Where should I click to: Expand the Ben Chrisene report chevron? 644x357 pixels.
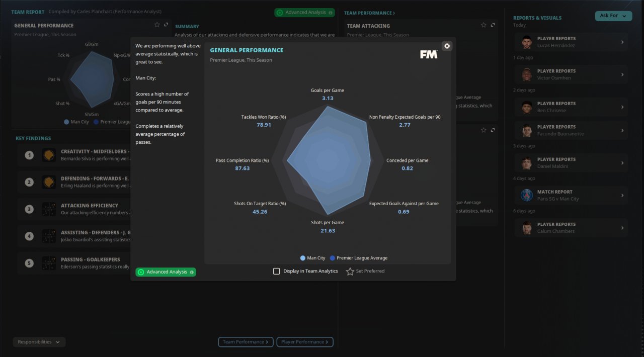click(x=622, y=107)
